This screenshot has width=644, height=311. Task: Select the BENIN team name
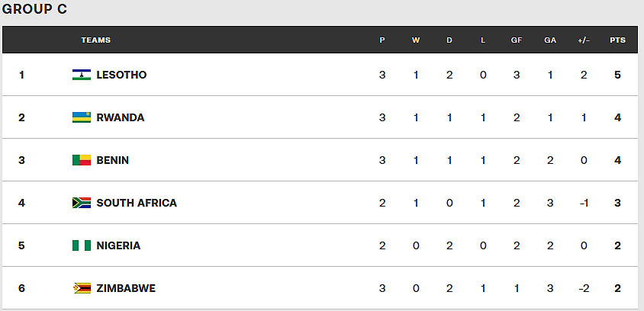tap(112, 160)
